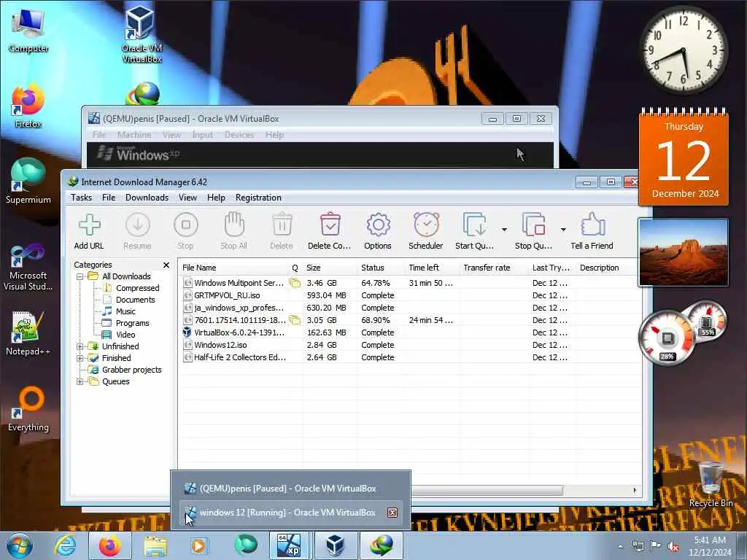This screenshot has width=747, height=560.
Task: Show hidden tray icons arrow
Action: tap(620, 547)
